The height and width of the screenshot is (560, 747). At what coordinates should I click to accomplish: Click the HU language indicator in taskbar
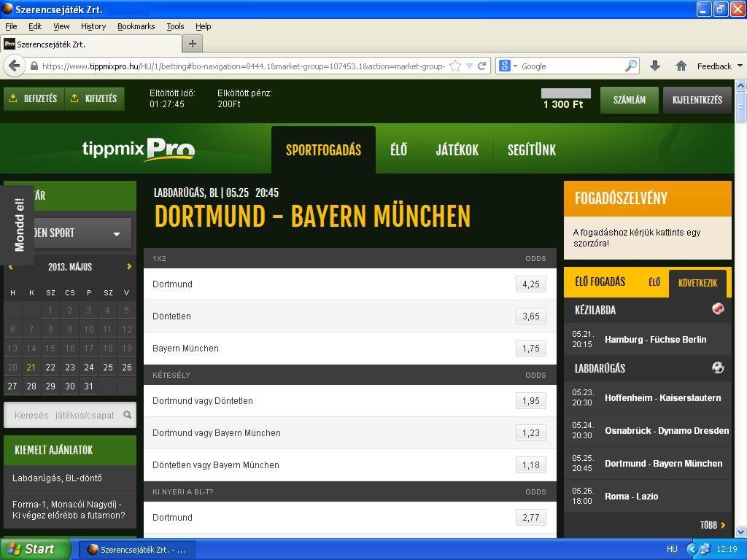[672, 549]
